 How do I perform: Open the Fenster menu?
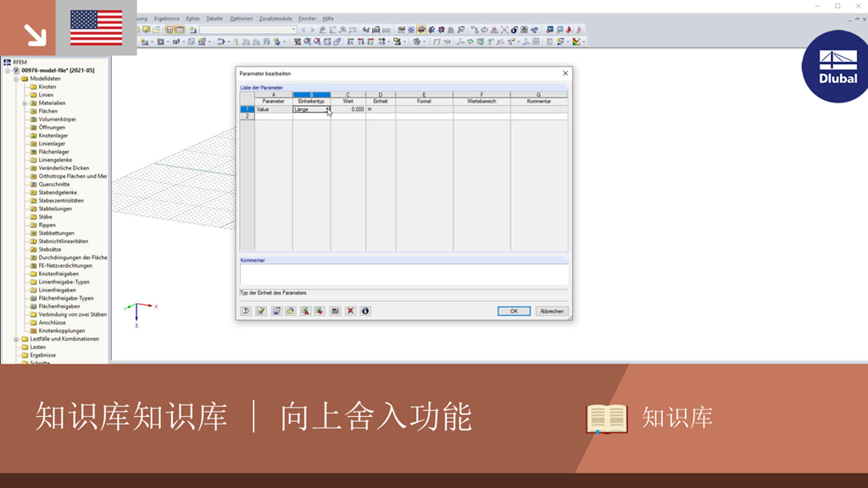307,19
